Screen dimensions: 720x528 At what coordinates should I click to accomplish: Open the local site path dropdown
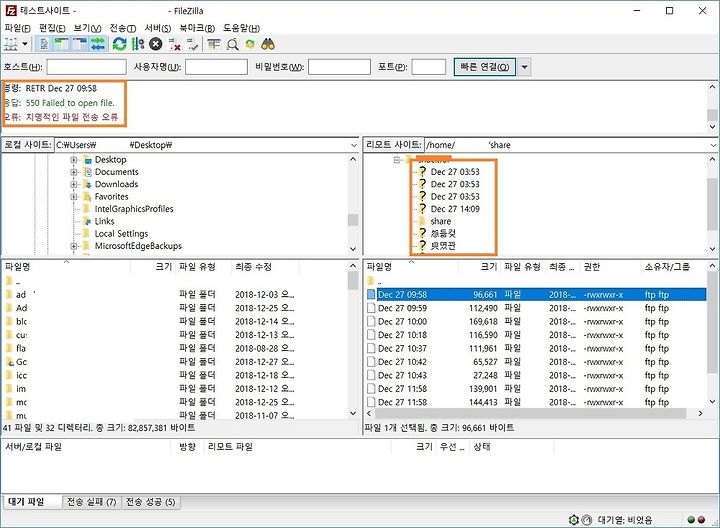point(354,145)
